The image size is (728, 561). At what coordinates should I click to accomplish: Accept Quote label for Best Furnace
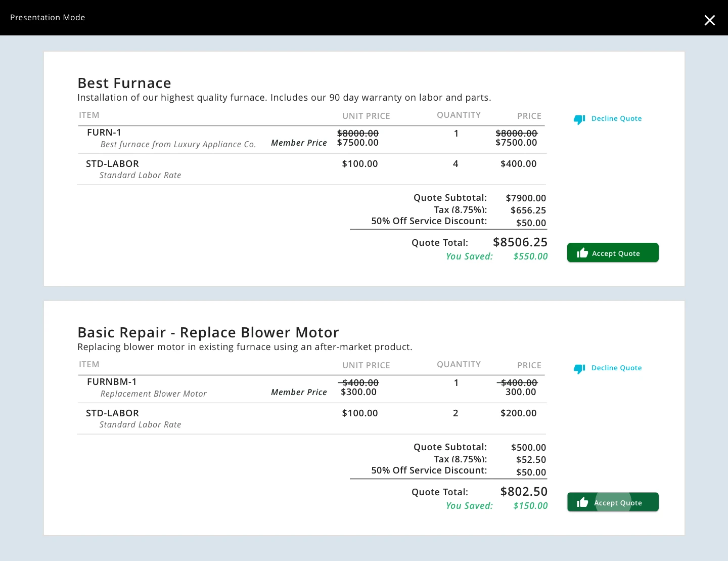pyautogui.click(x=616, y=253)
